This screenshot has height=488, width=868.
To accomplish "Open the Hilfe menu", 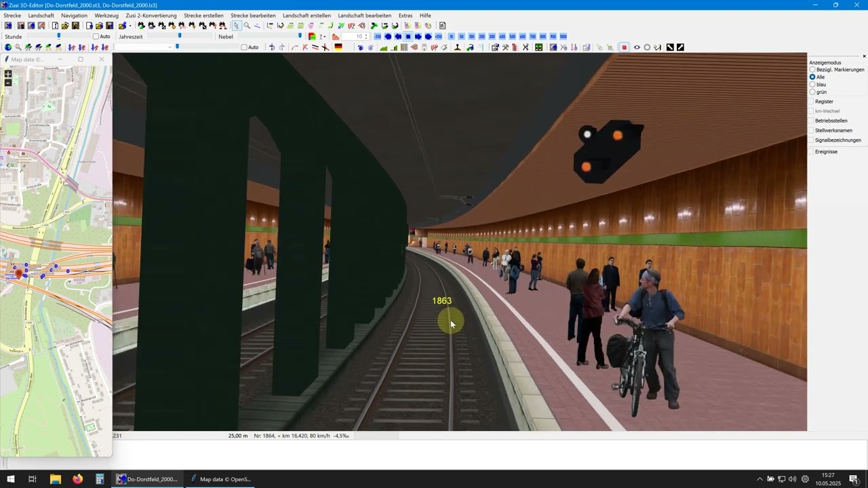I will point(425,16).
